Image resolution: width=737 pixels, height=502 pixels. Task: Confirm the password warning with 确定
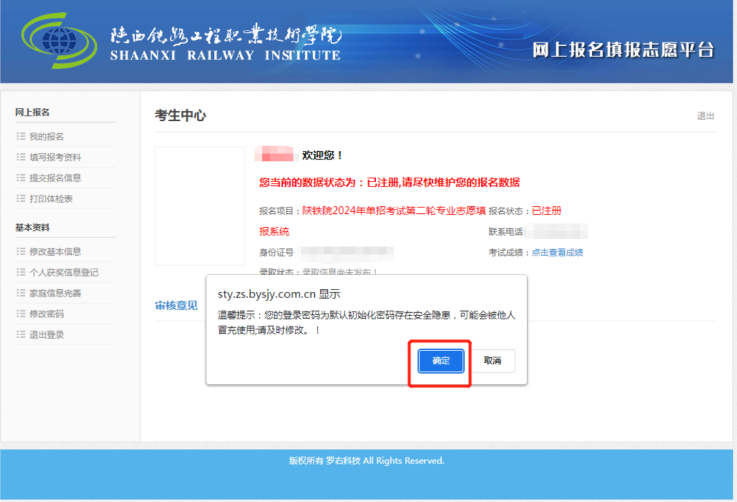[x=441, y=360]
